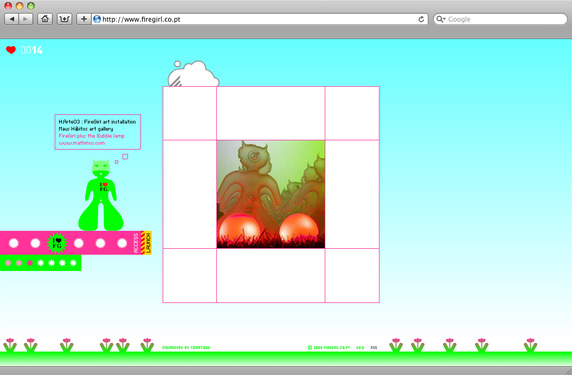Screen dimensions: 572x375
Task: Click the yellow LAUNCH button
Action: (148, 243)
